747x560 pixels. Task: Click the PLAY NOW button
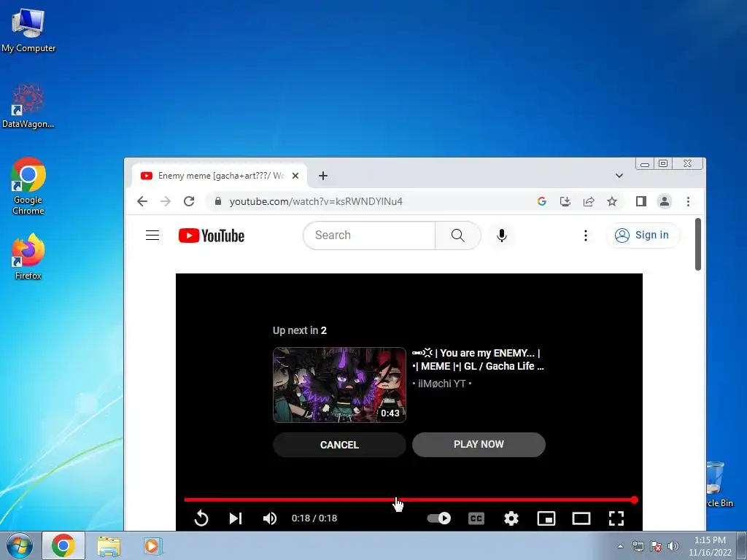479,444
